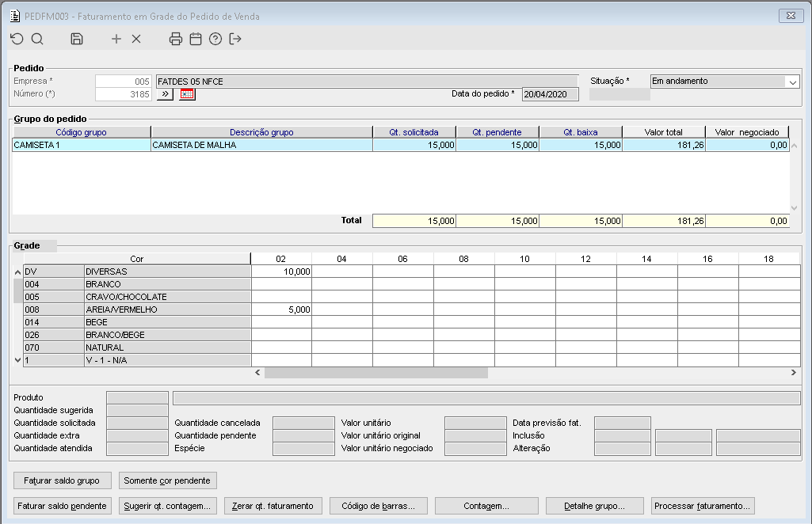Click the 5,000 cell for AREIA/VERMELHO

click(x=281, y=309)
